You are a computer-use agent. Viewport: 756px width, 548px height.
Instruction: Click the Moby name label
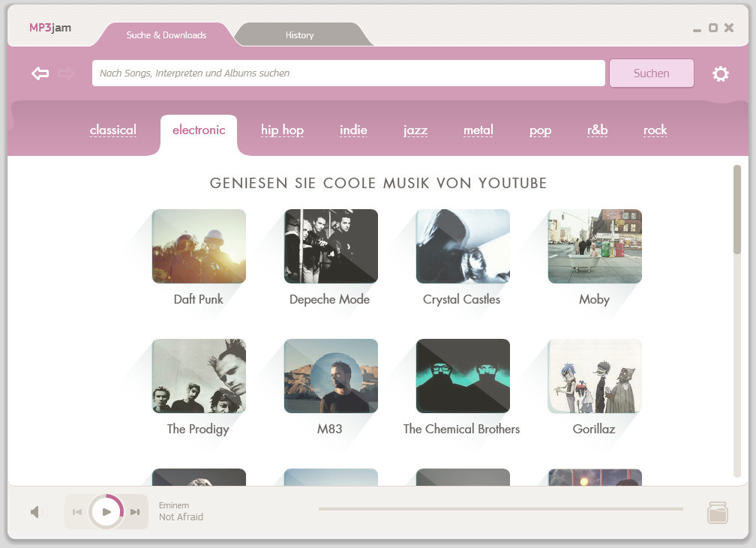[595, 299]
